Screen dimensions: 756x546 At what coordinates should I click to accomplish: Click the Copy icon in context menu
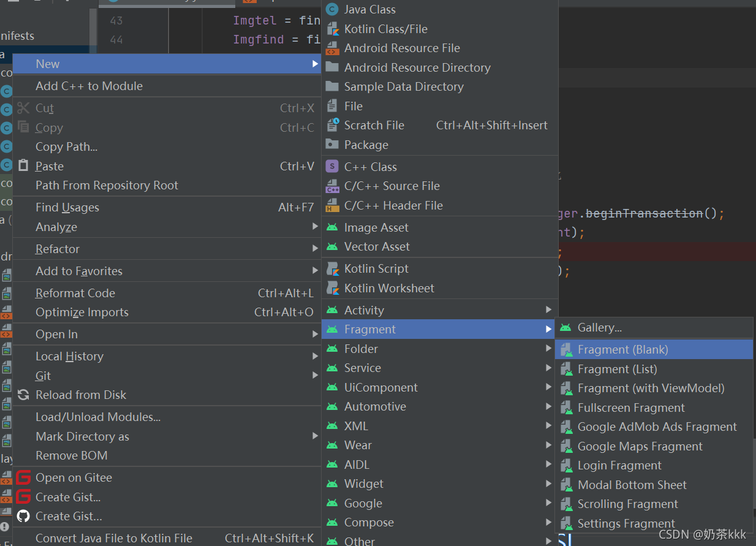23,127
